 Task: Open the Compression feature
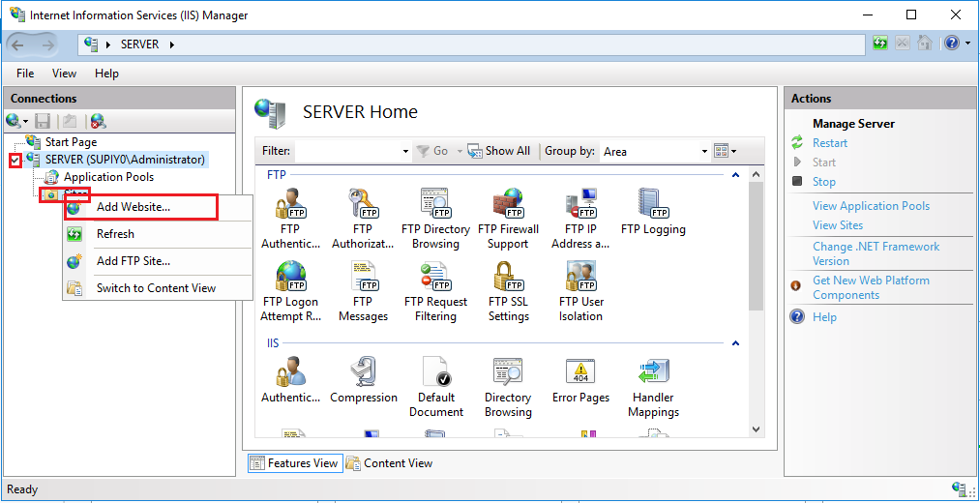(363, 379)
